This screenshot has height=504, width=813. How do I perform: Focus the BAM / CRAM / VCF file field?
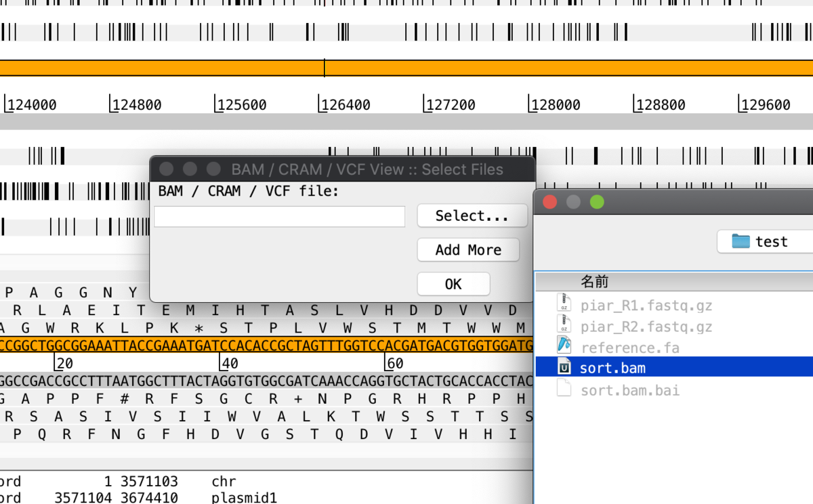click(x=280, y=216)
